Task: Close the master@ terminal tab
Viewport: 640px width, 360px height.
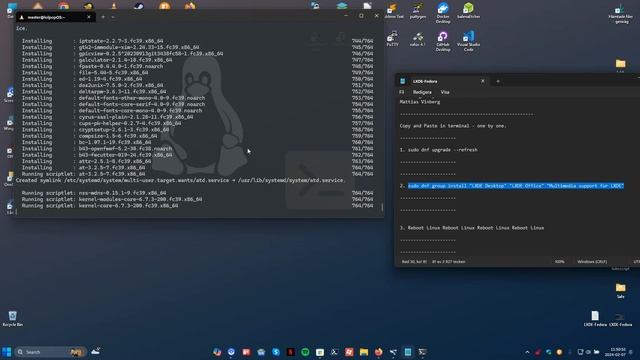Action: pos(89,17)
